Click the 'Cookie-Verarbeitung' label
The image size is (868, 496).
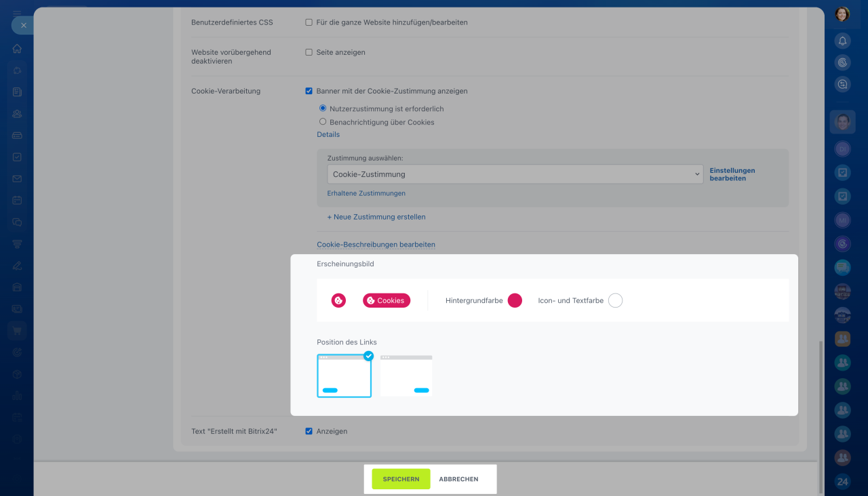226,91
